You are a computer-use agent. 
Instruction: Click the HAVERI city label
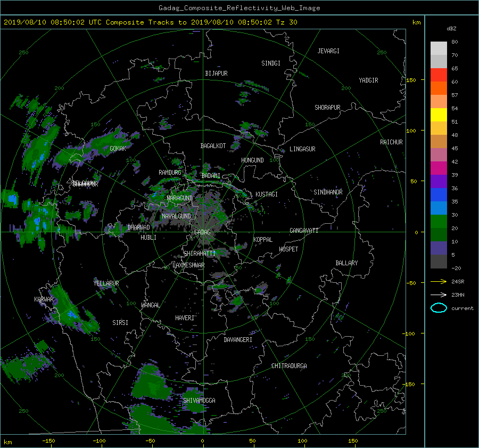185,318
